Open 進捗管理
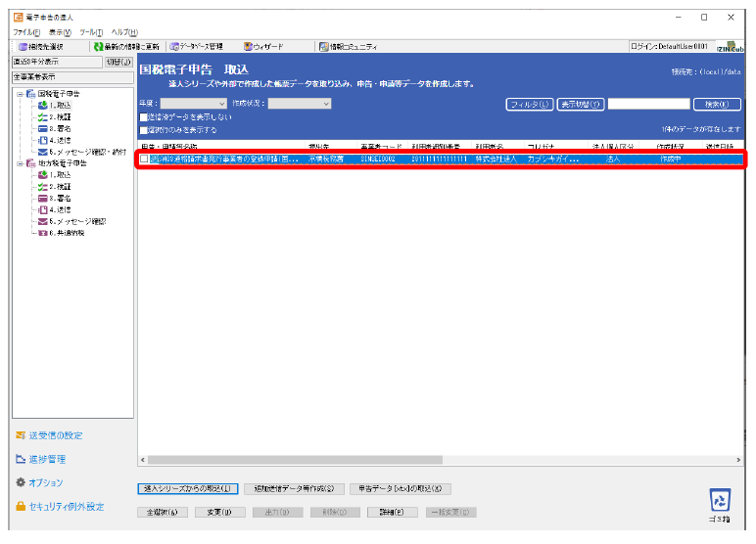This screenshot has height=544, width=756. 40,459
